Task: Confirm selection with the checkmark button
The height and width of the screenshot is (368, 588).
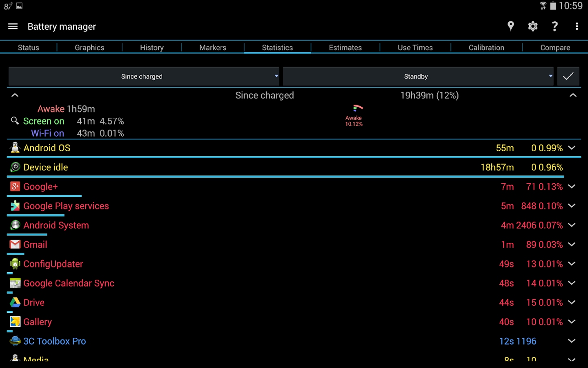Action: (x=568, y=76)
